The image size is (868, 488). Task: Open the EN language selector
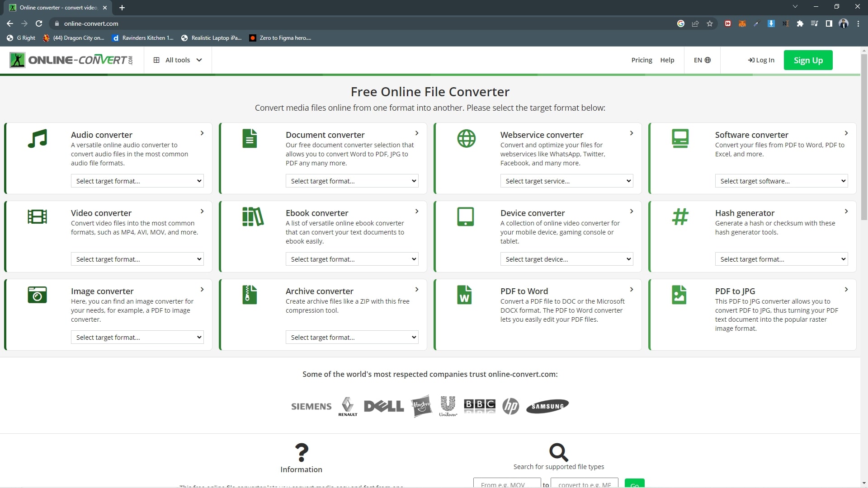[702, 60]
